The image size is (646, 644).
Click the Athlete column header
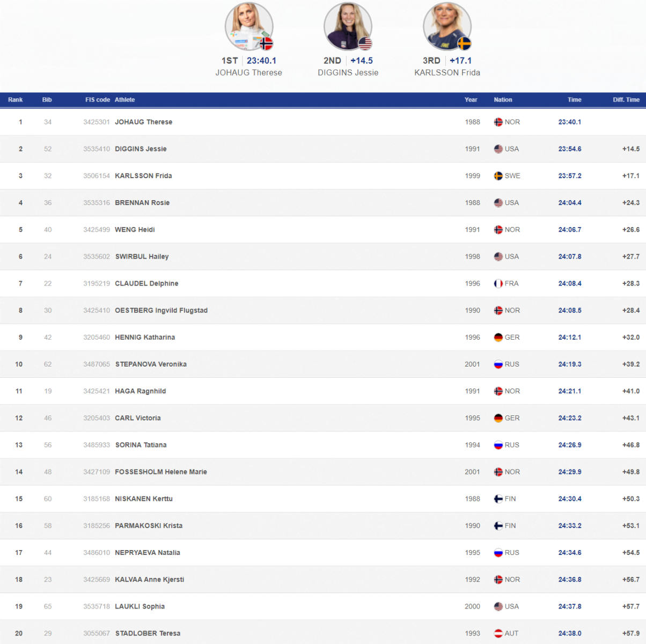pyautogui.click(x=124, y=100)
